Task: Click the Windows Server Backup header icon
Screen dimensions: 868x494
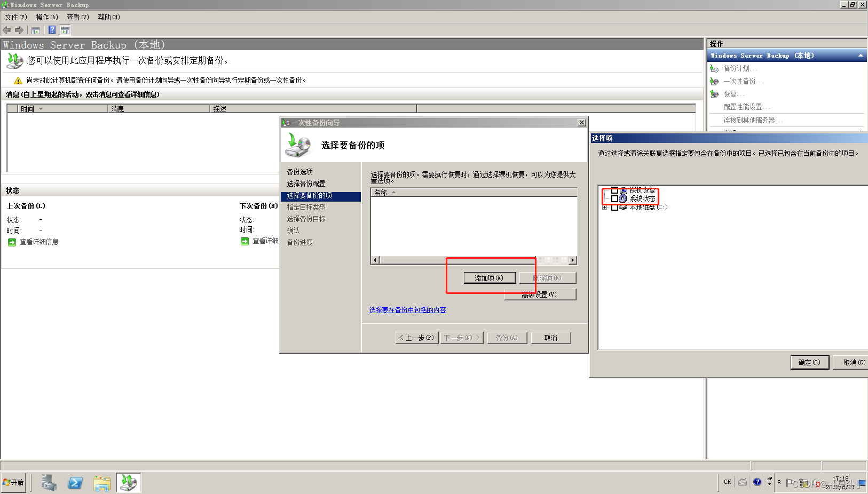Action: (x=15, y=61)
